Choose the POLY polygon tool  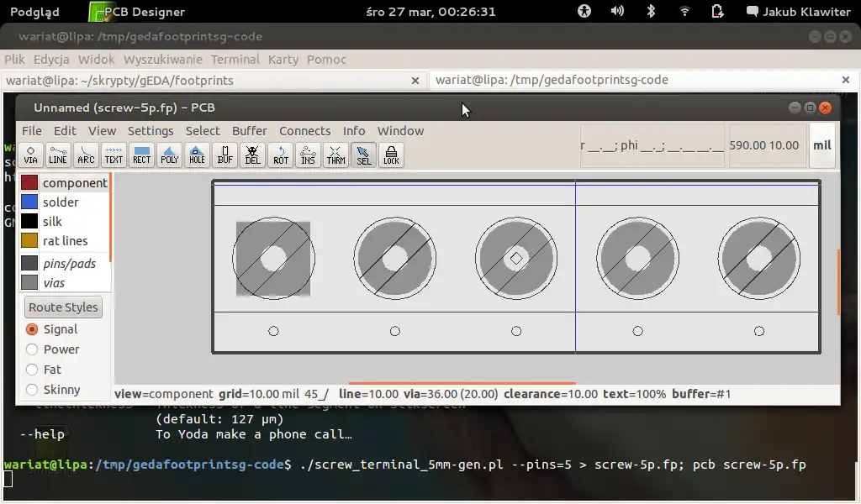coord(169,155)
